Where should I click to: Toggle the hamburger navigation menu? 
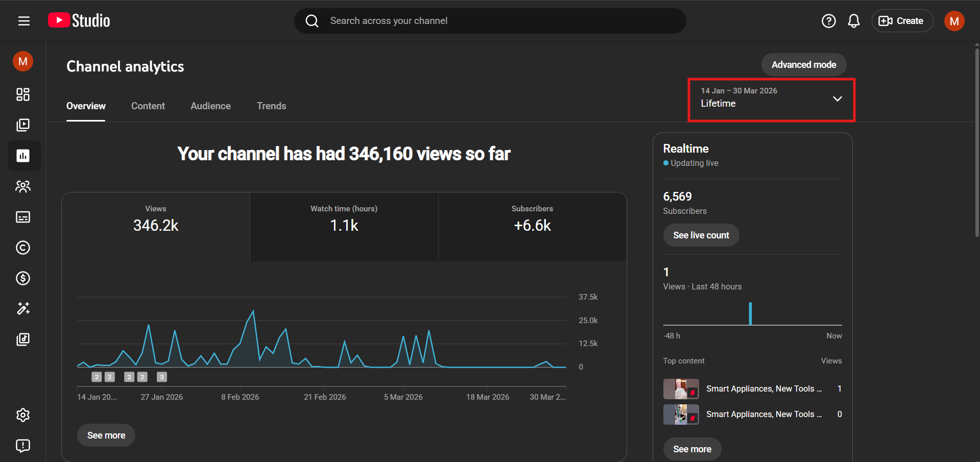coord(24,21)
